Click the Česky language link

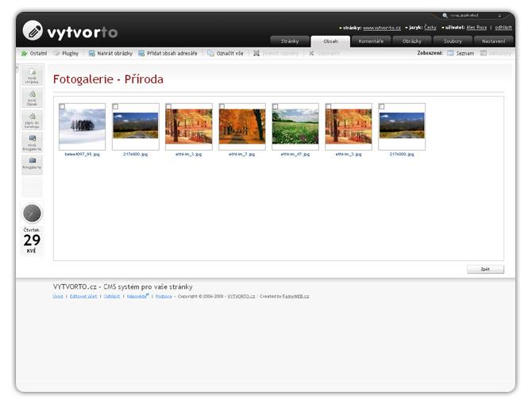pos(430,28)
